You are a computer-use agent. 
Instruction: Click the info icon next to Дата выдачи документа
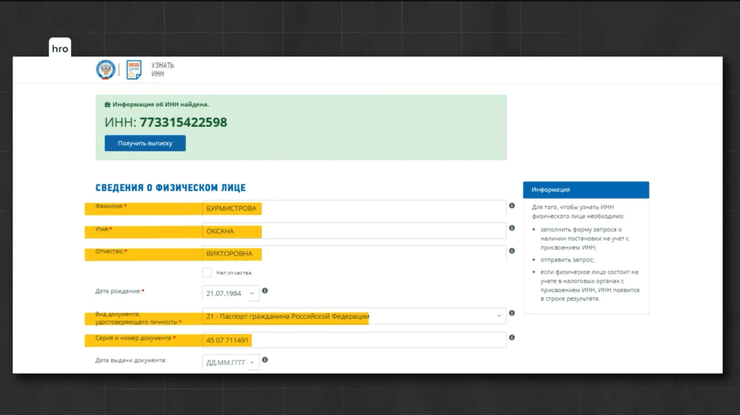click(x=265, y=360)
